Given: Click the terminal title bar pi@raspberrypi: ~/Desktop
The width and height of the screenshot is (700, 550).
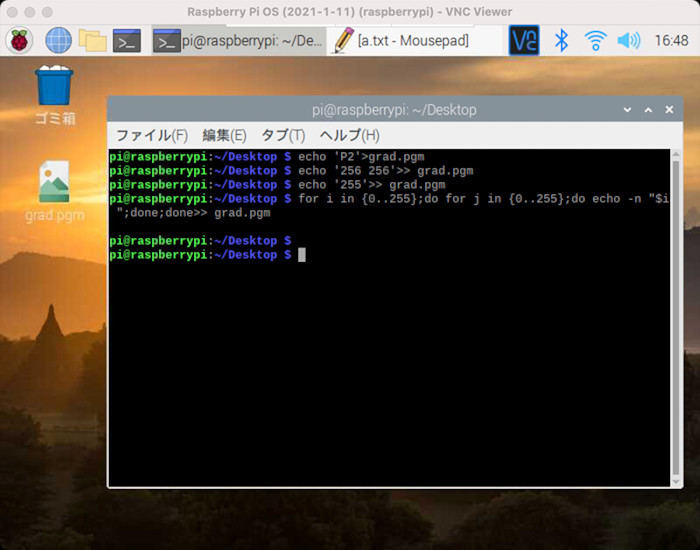Looking at the screenshot, I should pos(394,110).
